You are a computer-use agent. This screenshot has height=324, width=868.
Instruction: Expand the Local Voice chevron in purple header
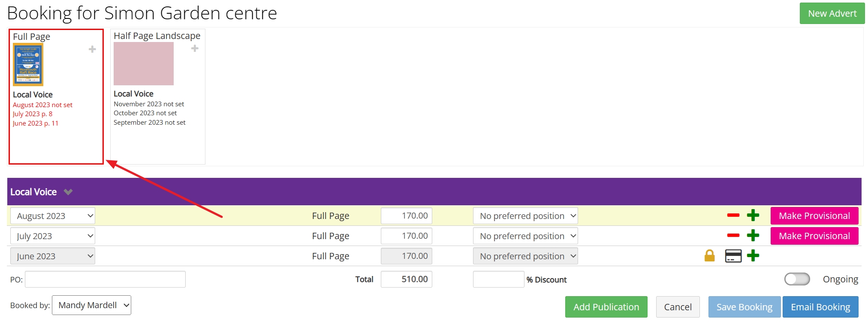[x=68, y=192]
